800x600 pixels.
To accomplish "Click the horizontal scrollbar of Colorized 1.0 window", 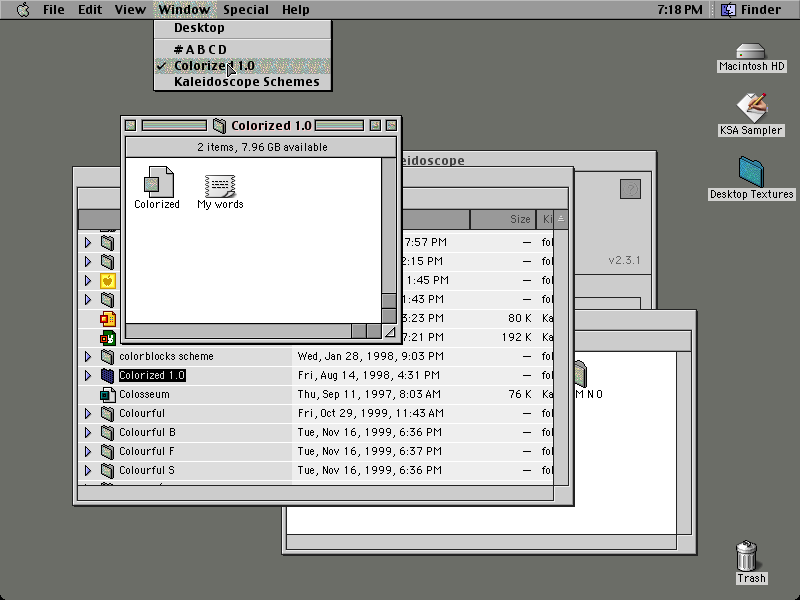I will (254, 332).
